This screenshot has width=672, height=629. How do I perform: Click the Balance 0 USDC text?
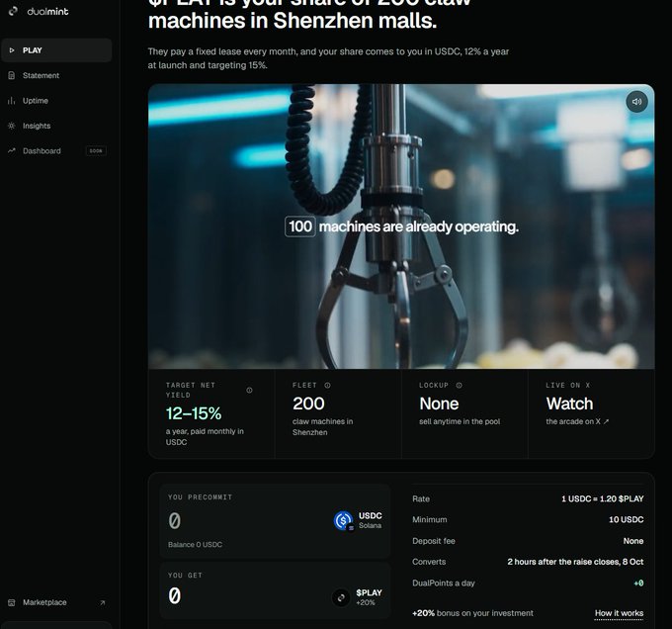pyautogui.click(x=195, y=545)
